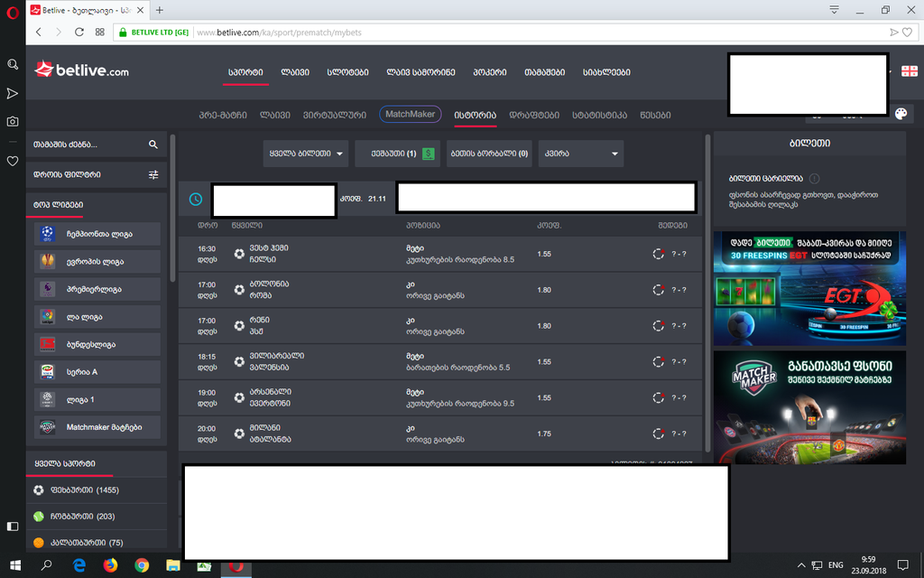The height and width of the screenshot is (578, 924).
Task: Open კვირა period dropdown
Action: [x=581, y=154]
